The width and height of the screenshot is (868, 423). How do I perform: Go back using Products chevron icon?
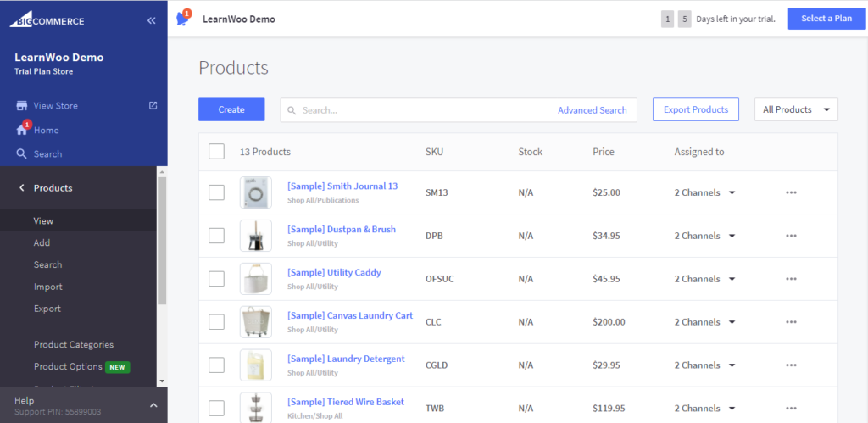(21, 188)
